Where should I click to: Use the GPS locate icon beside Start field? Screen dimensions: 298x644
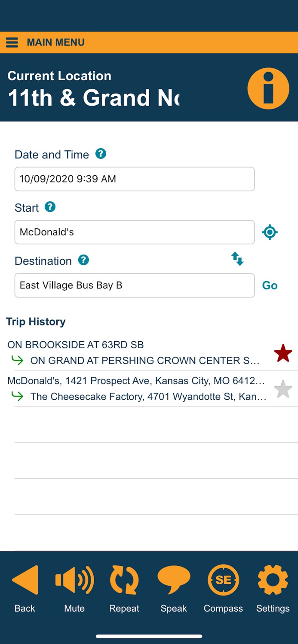click(x=270, y=232)
